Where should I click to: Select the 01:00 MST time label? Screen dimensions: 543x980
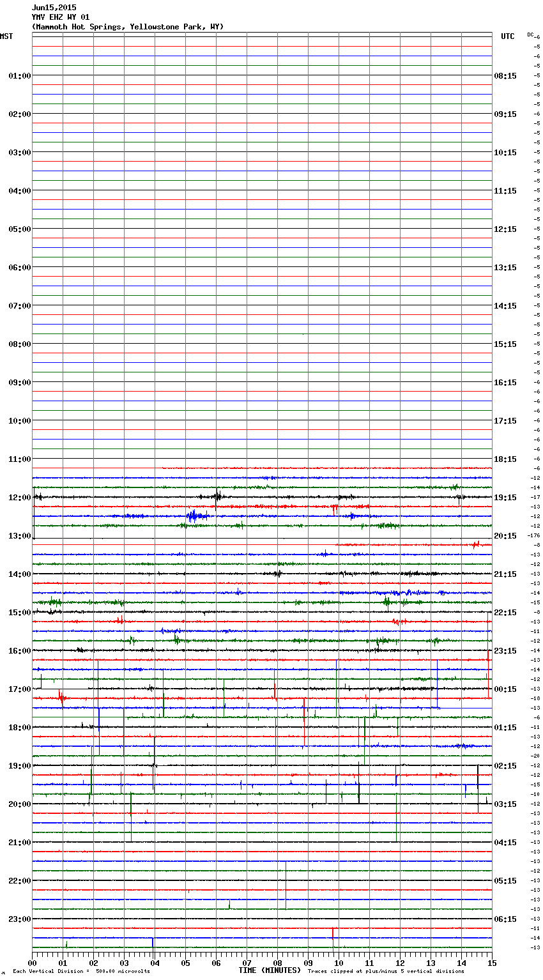(x=20, y=76)
